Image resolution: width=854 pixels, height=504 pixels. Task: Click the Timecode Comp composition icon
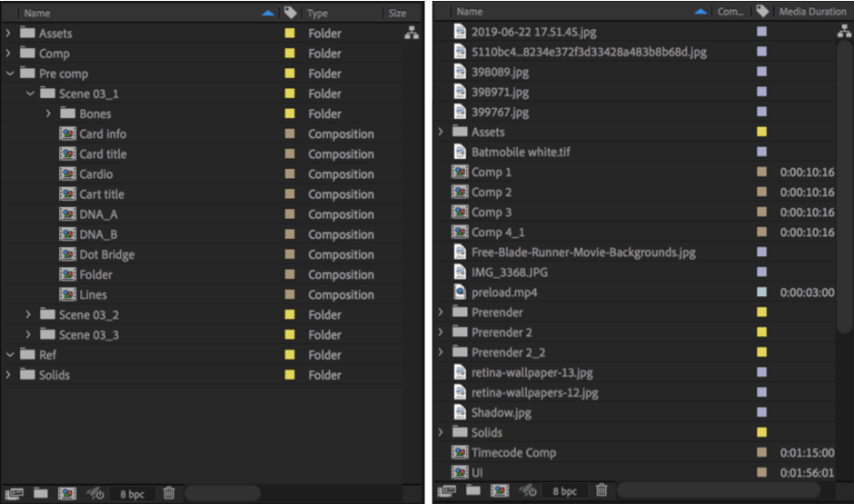click(x=460, y=452)
